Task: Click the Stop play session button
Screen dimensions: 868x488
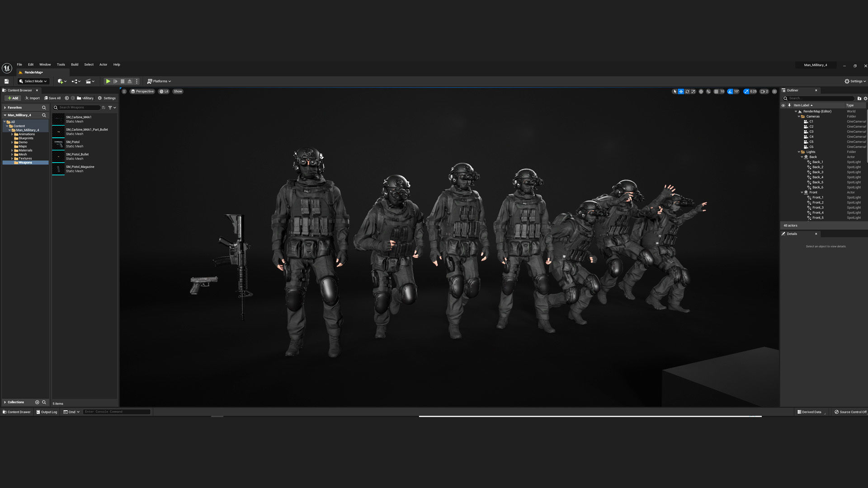Action: tap(123, 81)
